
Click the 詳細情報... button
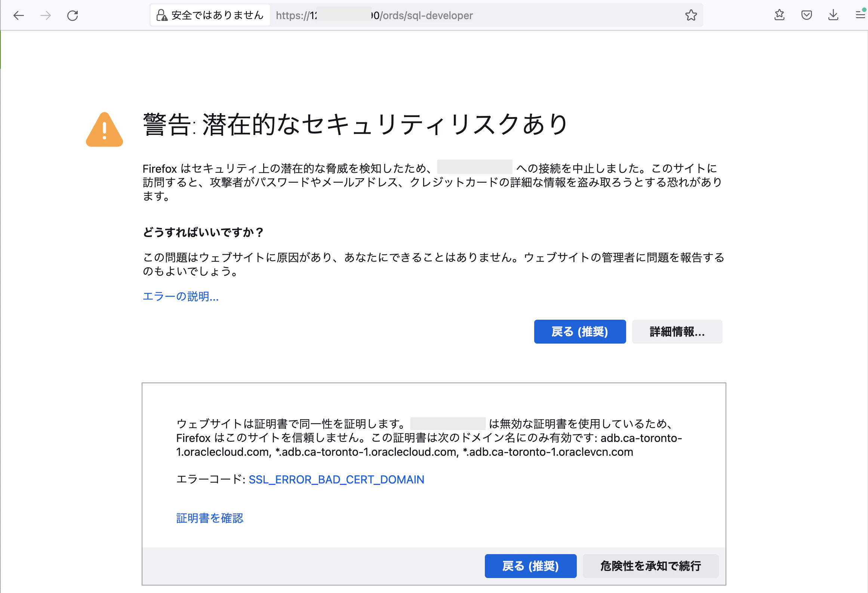coord(677,331)
